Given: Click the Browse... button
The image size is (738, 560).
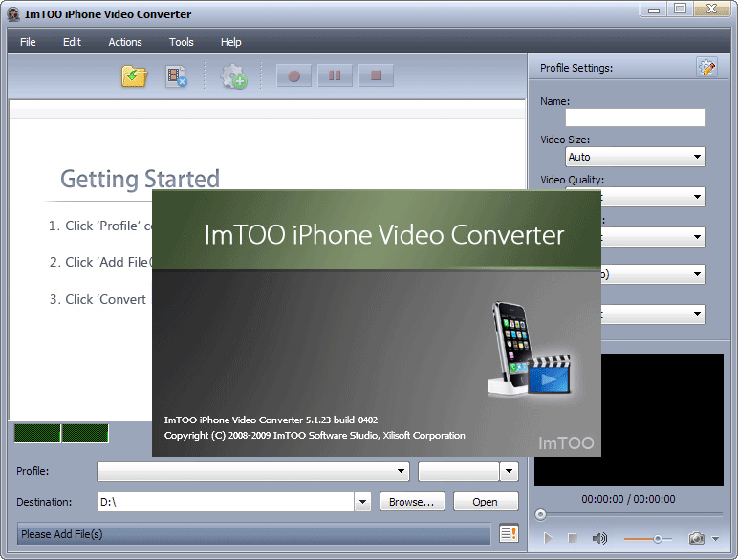Looking at the screenshot, I should [x=411, y=502].
